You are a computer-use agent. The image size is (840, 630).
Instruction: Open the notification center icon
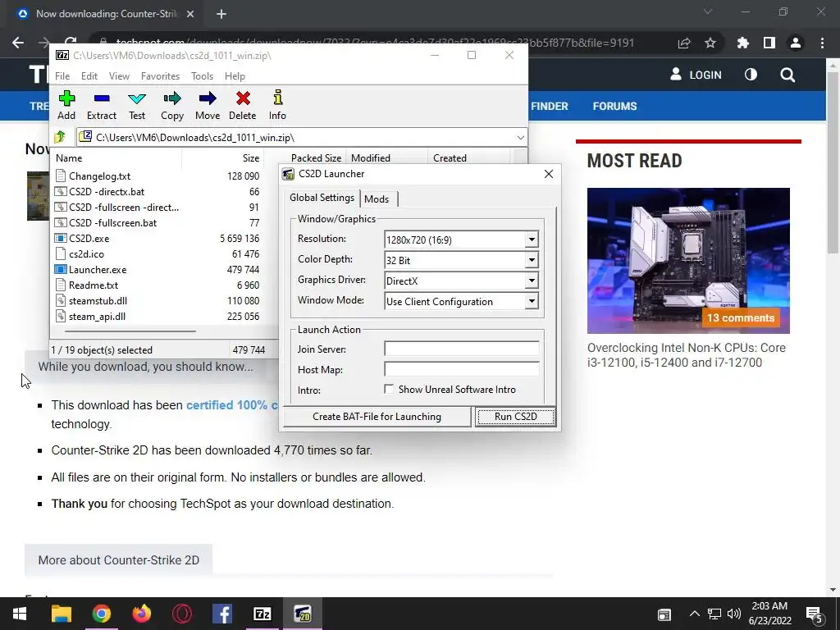click(814, 614)
